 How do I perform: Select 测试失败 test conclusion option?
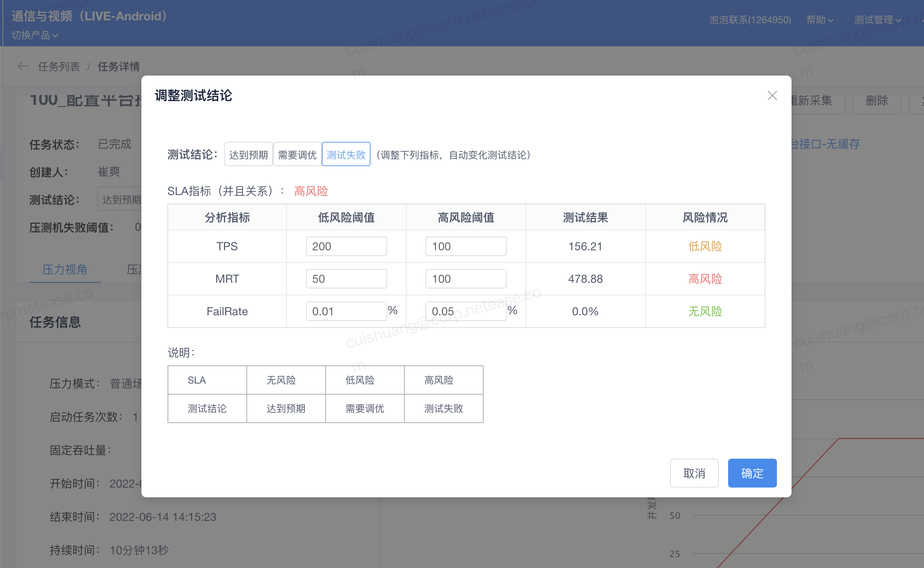point(346,154)
